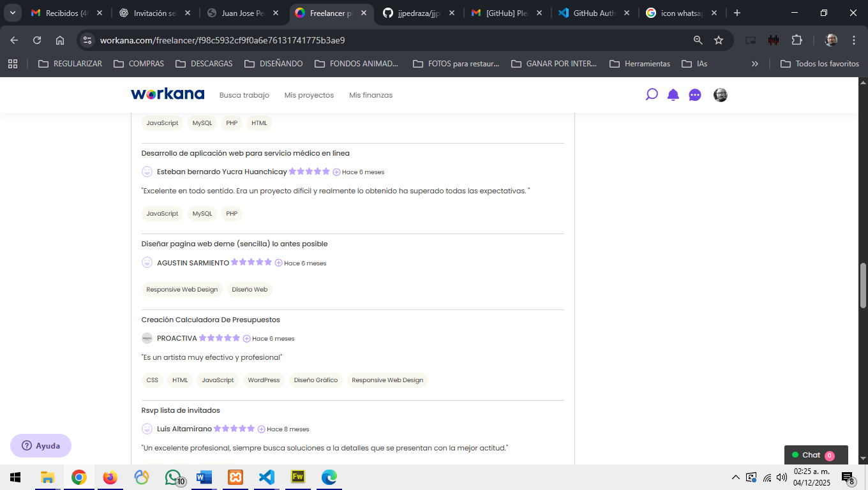Click the Workana logo
This screenshot has width=868, height=490.
click(167, 94)
